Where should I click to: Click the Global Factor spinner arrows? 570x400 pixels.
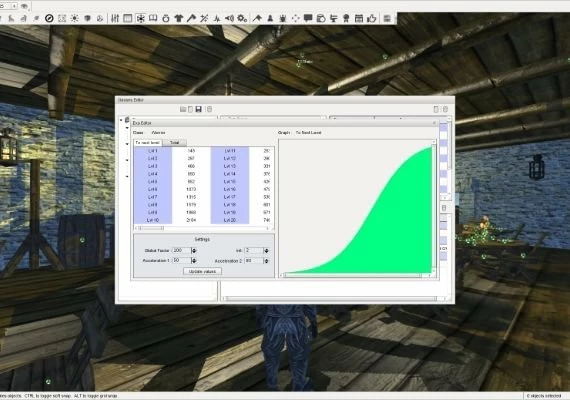pyautogui.click(x=194, y=251)
